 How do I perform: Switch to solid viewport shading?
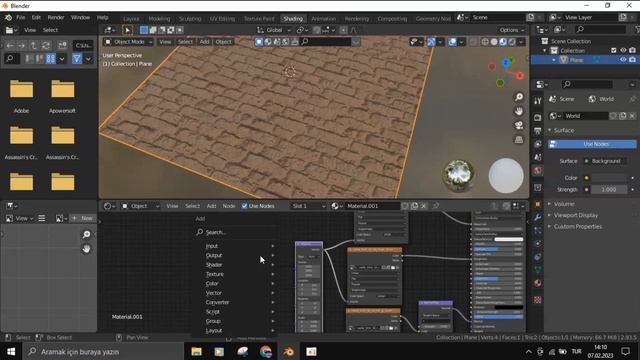pyautogui.click(x=494, y=42)
